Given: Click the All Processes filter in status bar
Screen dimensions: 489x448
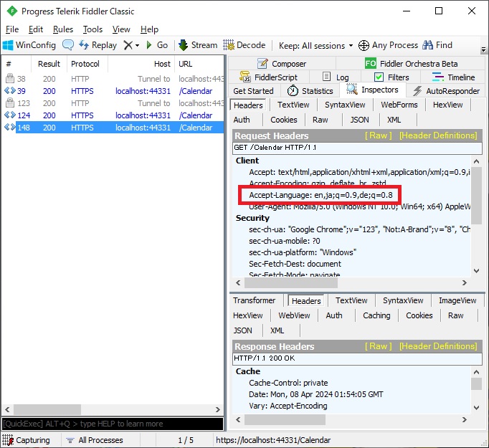Looking at the screenshot, I should [x=95, y=440].
